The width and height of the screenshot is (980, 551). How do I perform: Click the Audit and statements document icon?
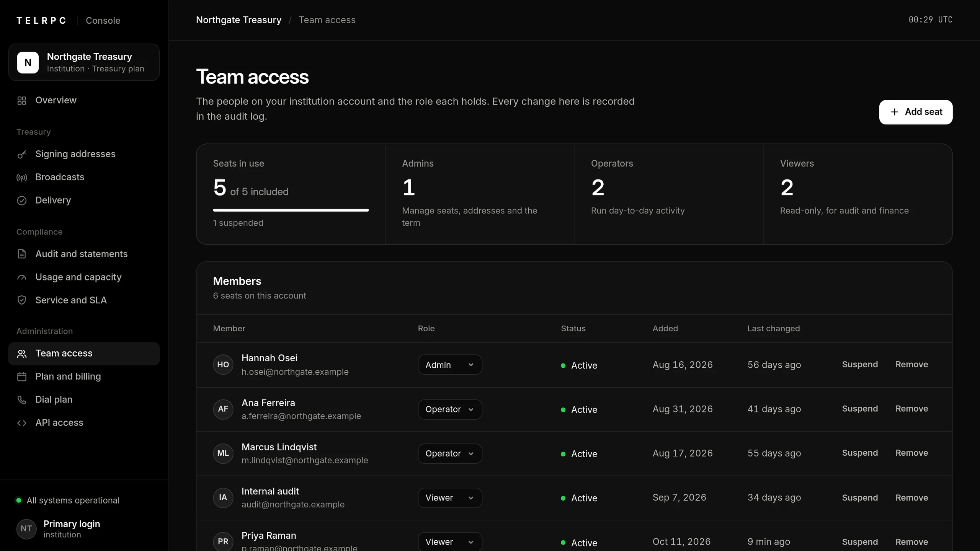[x=22, y=254]
